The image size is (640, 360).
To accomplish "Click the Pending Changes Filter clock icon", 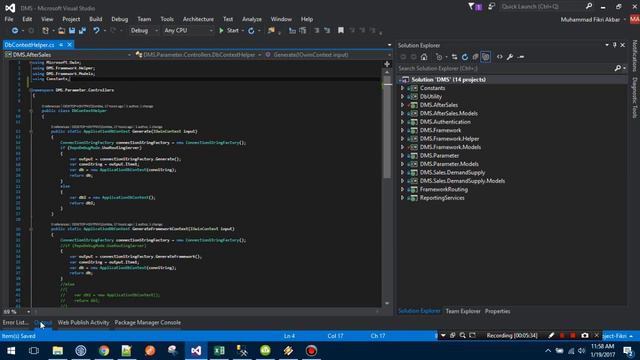I will [x=439, y=57].
